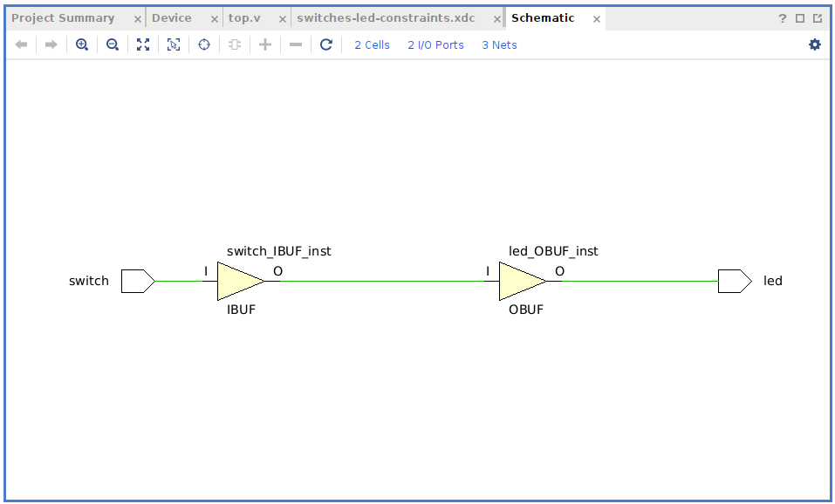Click the auto-fit selection crosshair icon

(x=204, y=44)
